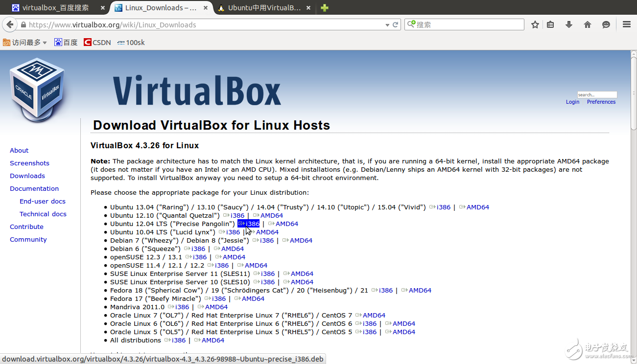Switch to the Ubuntu中用VirtualB... tab
The image size is (637, 364).
coord(263,8)
